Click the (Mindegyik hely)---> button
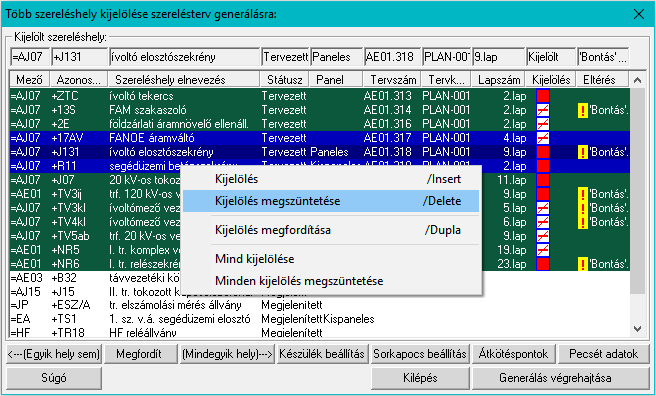This screenshot has width=656, height=396. click(x=227, y=354)
